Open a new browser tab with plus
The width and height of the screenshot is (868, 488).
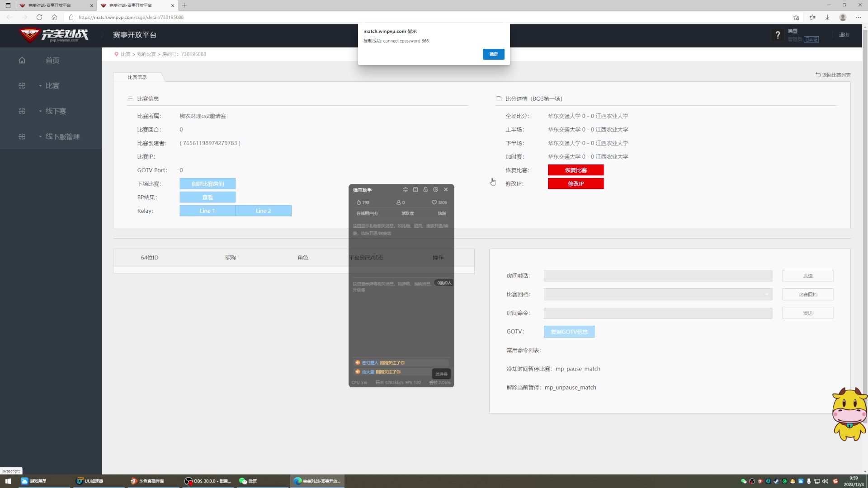coord(184,5)
